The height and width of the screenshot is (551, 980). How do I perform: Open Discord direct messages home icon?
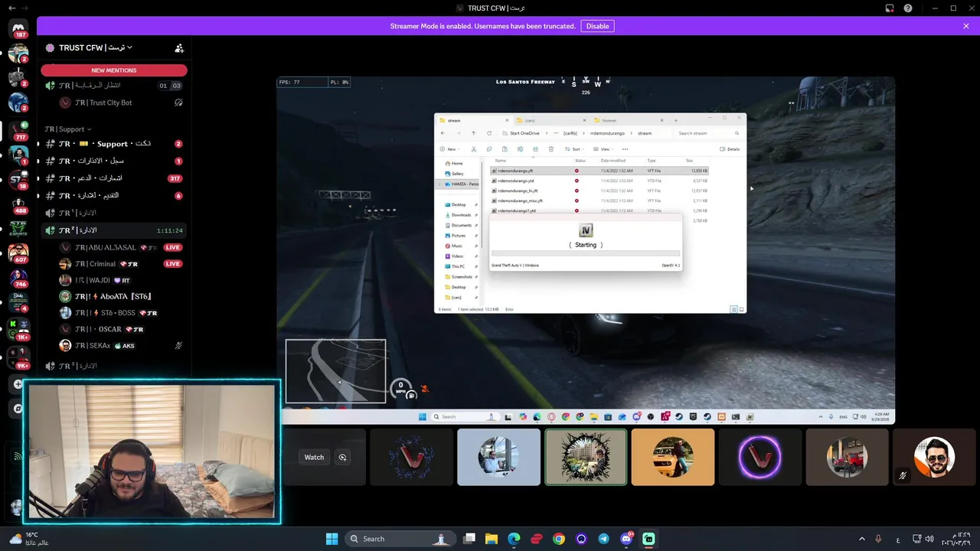(20, 29)
